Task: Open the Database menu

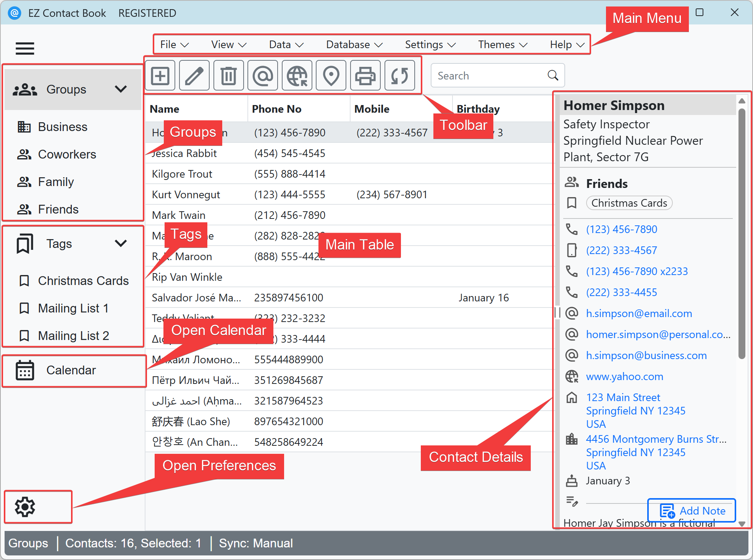Action: click(353, 44)
